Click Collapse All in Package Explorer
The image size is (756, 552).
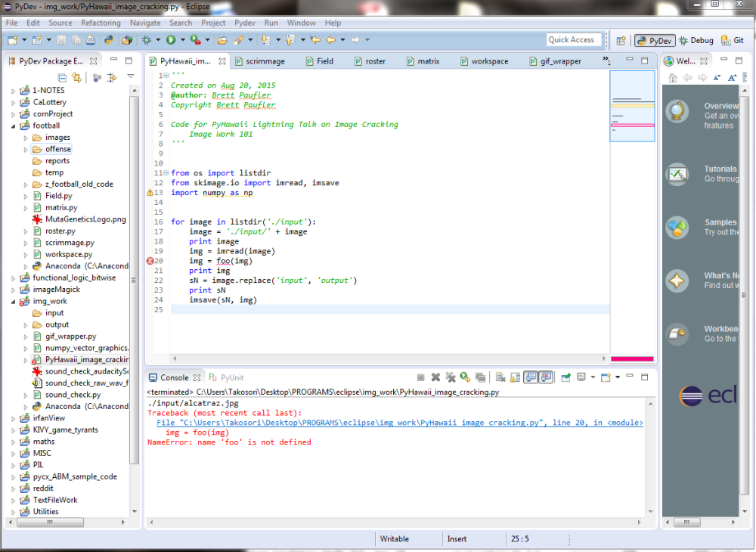62,77
